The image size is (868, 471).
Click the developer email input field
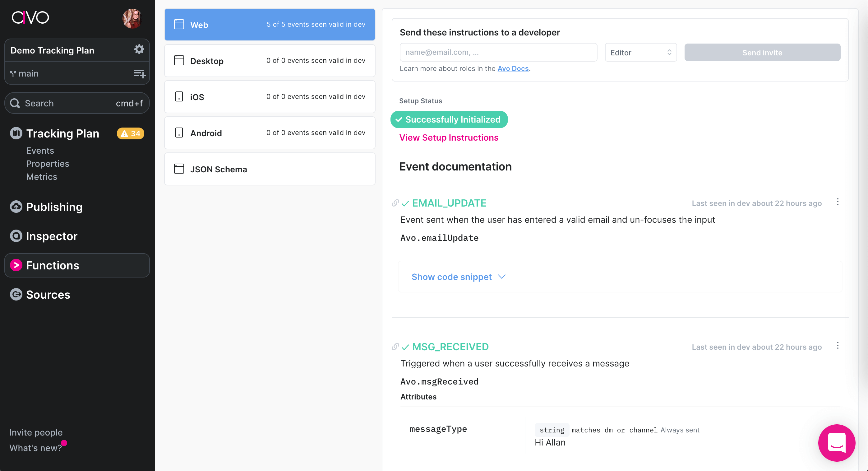point(498,52)
